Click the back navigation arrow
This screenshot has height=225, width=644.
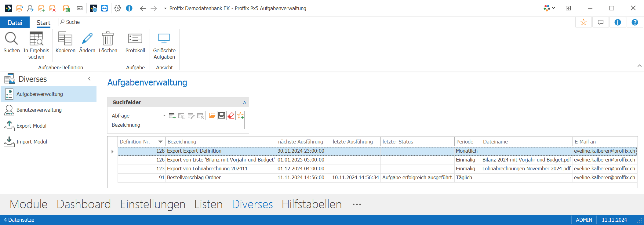pyautogui.click(x=143, y=8)
